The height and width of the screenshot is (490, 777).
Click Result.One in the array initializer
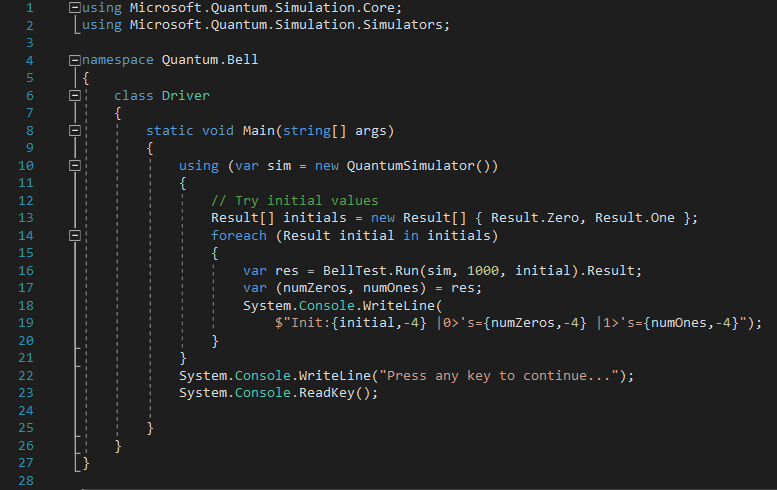635,218
